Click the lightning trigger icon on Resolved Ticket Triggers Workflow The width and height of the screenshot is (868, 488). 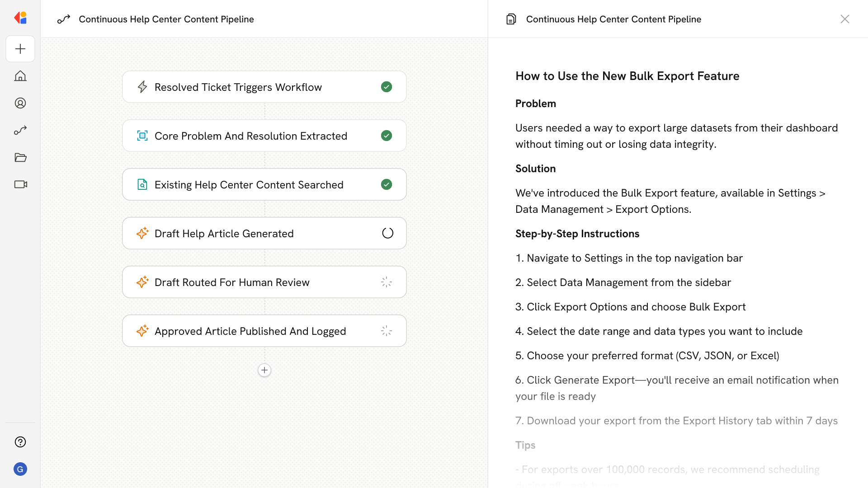[142, 87]
